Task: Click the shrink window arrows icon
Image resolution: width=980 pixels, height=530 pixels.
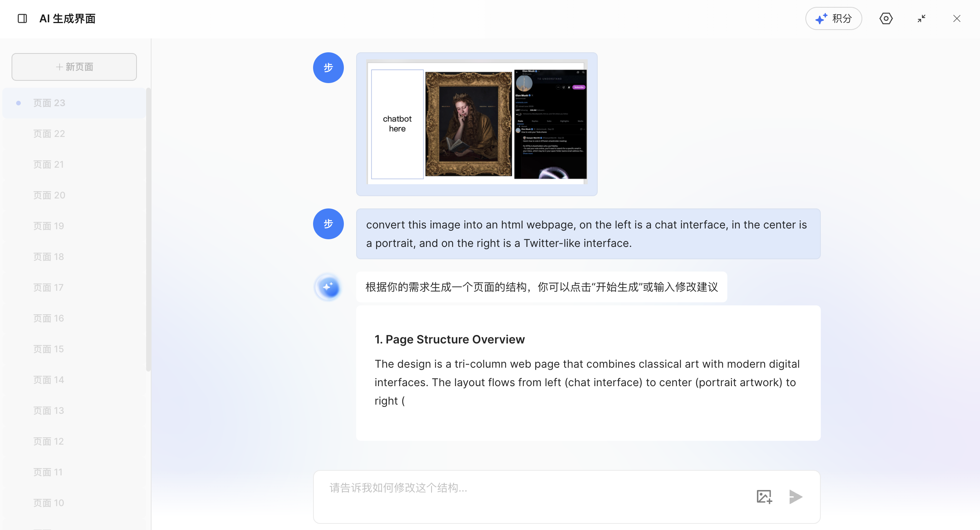Action: tap(921, 18)
